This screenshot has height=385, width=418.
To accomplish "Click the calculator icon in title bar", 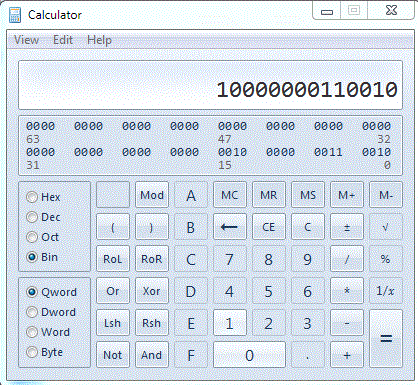I will [15, 15].
